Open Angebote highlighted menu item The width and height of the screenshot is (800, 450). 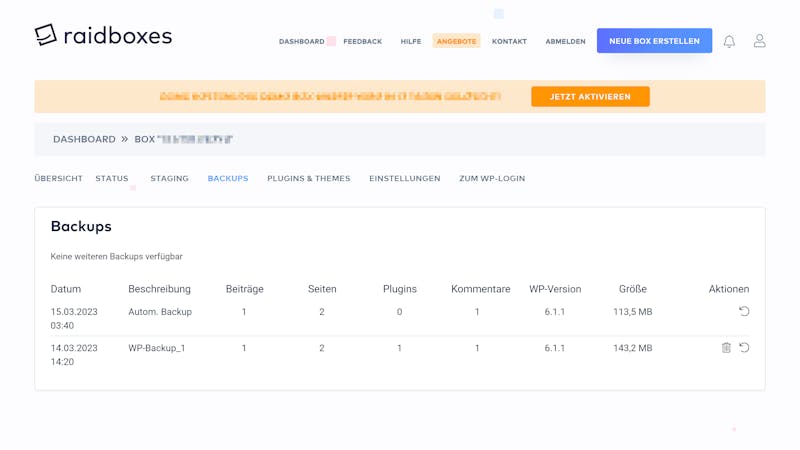pyautogui.click(x=456, y=41)
